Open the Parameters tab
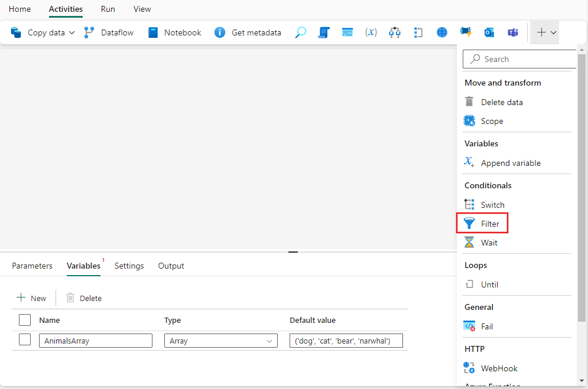This screenshot has height=389, width=588. 32,266
